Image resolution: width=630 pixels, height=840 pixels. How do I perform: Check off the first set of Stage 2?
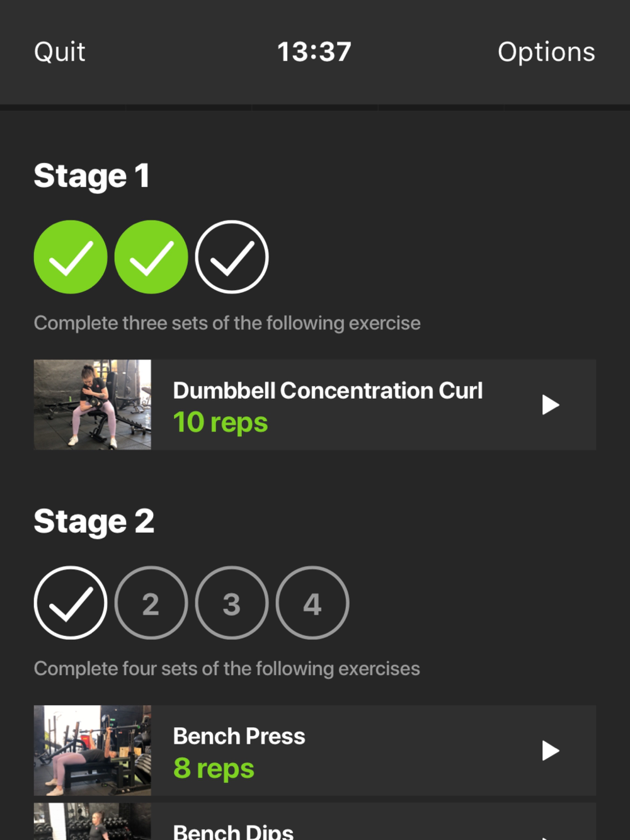(71, 603)
